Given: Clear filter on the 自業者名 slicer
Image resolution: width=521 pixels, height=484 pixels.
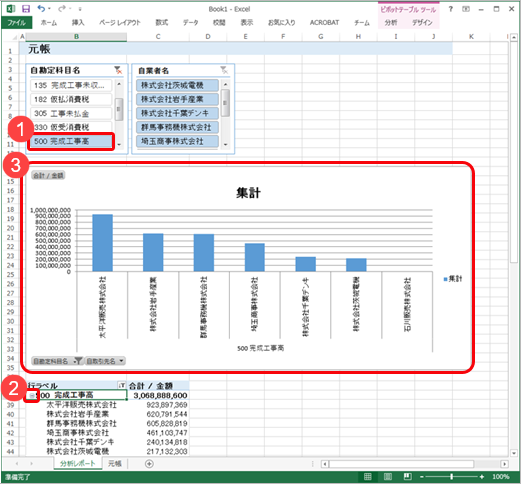Looking at the screenshot, I should 224,70.
